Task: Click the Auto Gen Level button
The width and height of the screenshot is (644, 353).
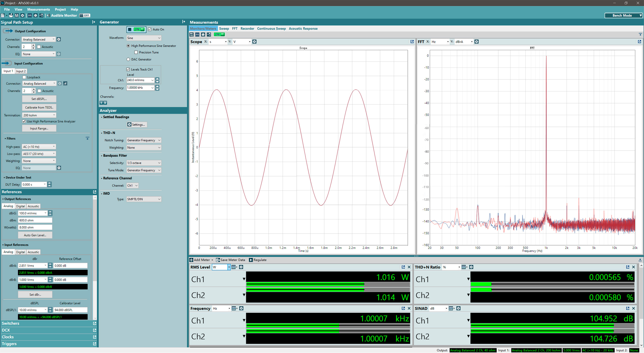Action: pos(35,235)
